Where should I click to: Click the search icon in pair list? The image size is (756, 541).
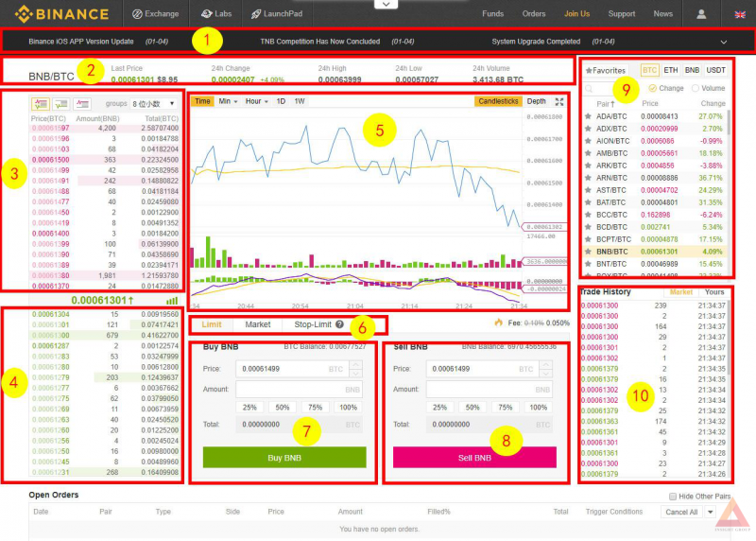point(589,88)
